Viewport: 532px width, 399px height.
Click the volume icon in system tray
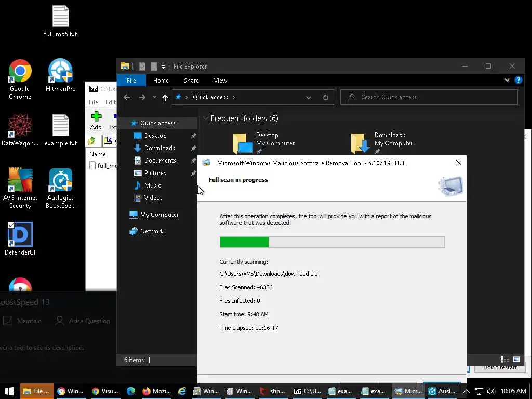[x=491, y=391]
